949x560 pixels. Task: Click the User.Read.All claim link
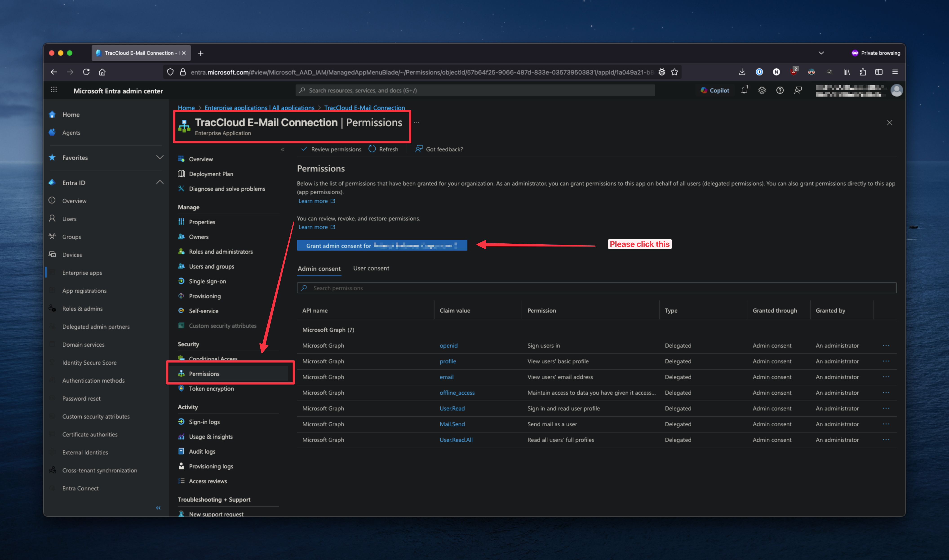[x=456, y=440]
